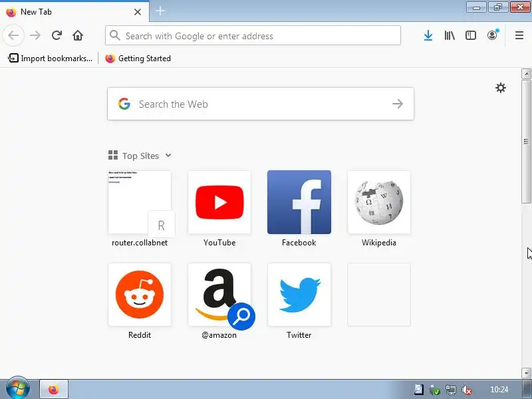Open the YouTube top site tile
Screen dimensions: 532x399
tap(219, 202)
